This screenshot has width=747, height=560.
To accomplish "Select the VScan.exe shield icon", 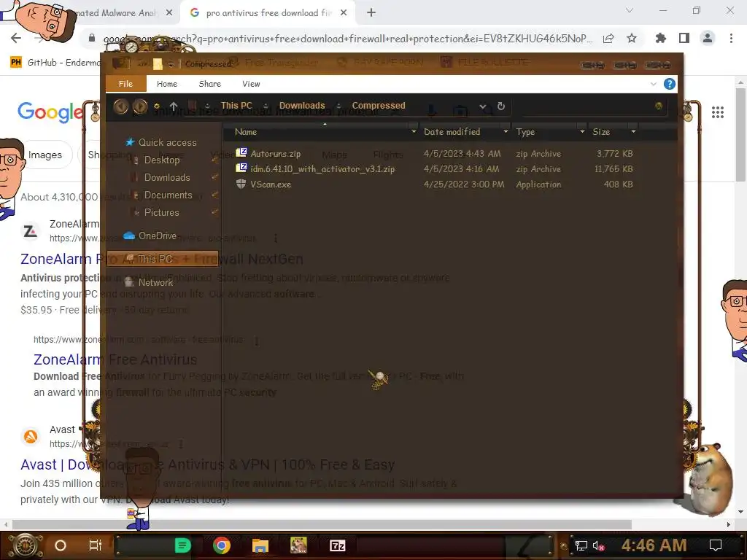I will 241,184.
